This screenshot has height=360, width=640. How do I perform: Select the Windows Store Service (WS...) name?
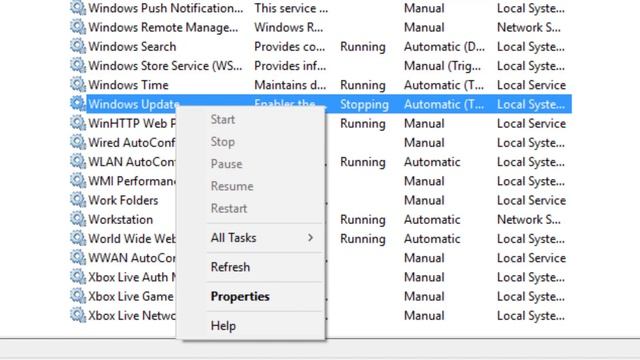(x=165, y=66)
